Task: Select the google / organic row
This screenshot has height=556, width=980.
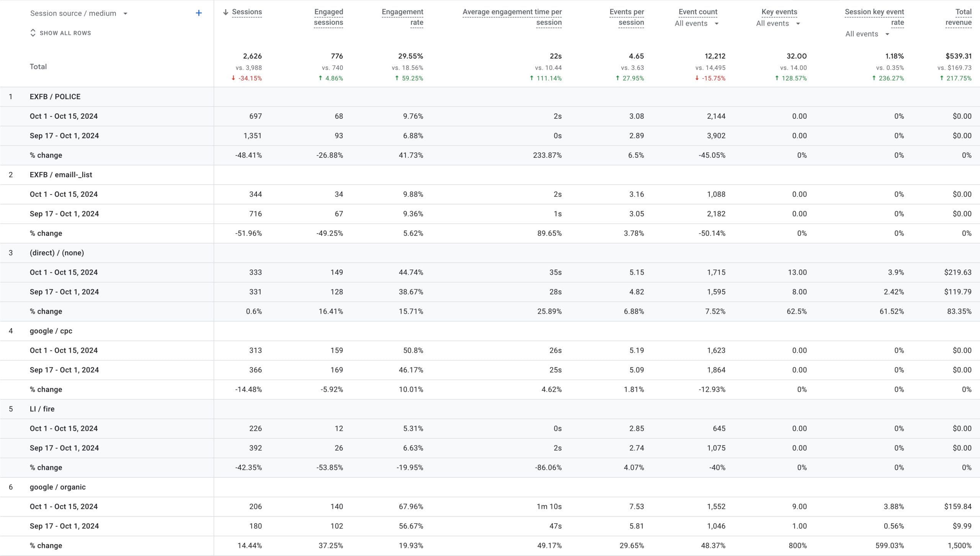Action: coord(57,487)
